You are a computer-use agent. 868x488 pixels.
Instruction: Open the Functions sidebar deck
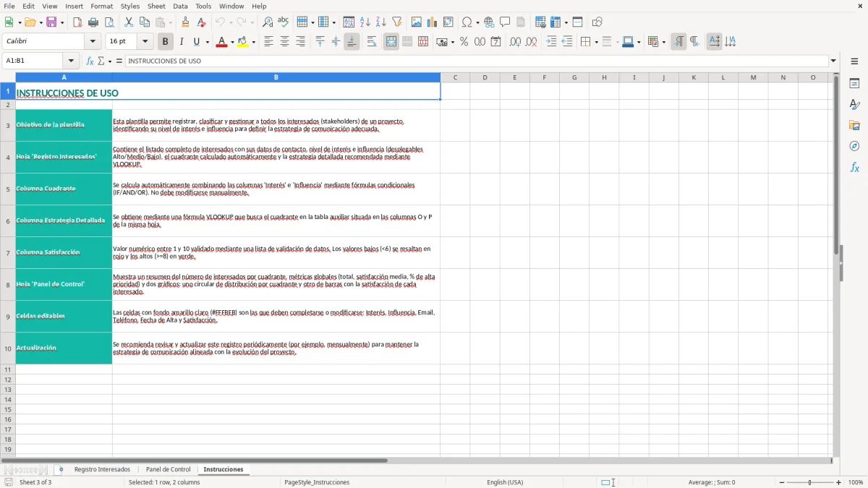click(854, 167)
